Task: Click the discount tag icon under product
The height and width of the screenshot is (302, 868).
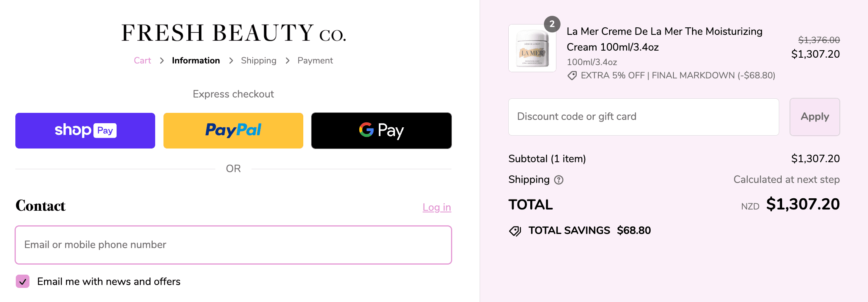Action: point(572,75)
